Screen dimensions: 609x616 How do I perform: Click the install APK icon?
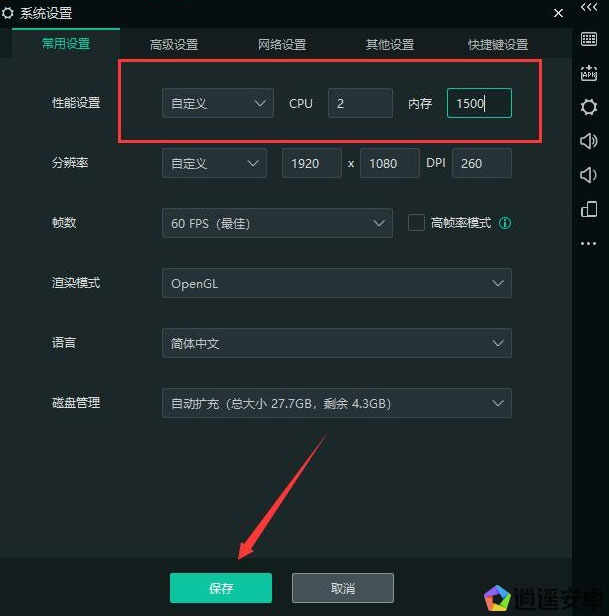tap(589, 73)
